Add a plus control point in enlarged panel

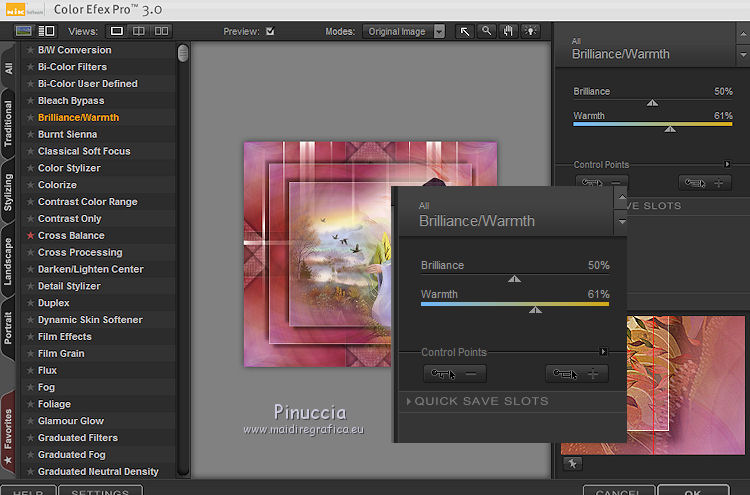click(x=577, y=374)
